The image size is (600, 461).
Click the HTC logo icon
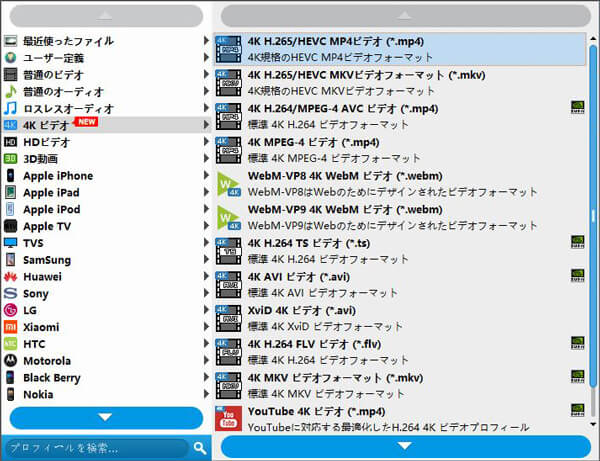coord(10,344)
